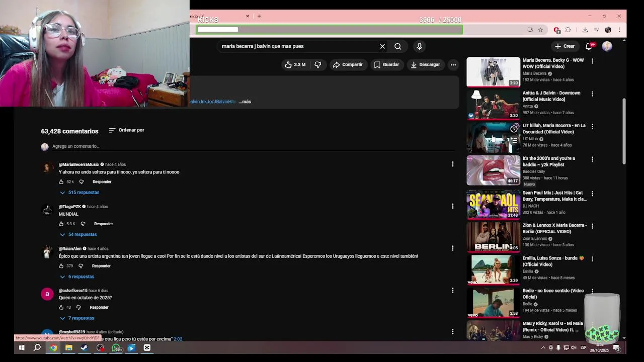This screenshot has width=644, height=362.
Task: Reply to @MariaBecerraMusic comment via Responder
Action: click(102, 182)
